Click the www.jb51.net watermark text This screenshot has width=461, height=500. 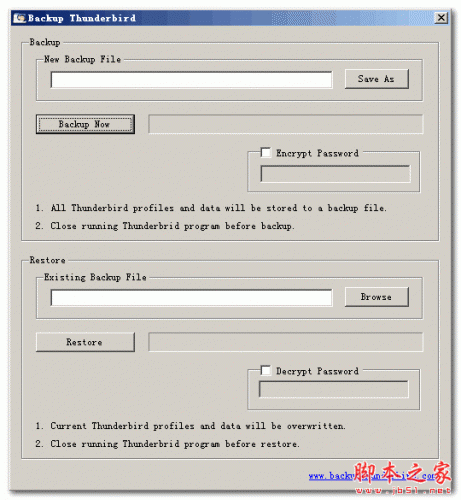pyautogui.click(x=403, y=490)
